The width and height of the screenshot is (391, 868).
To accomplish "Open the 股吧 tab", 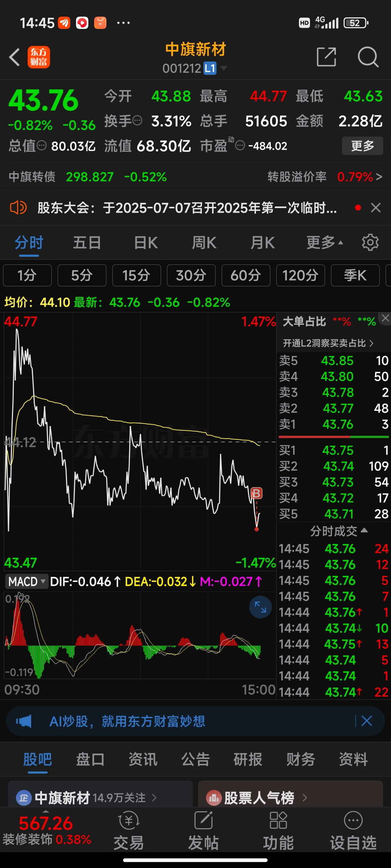I will [x=38, y=759].
